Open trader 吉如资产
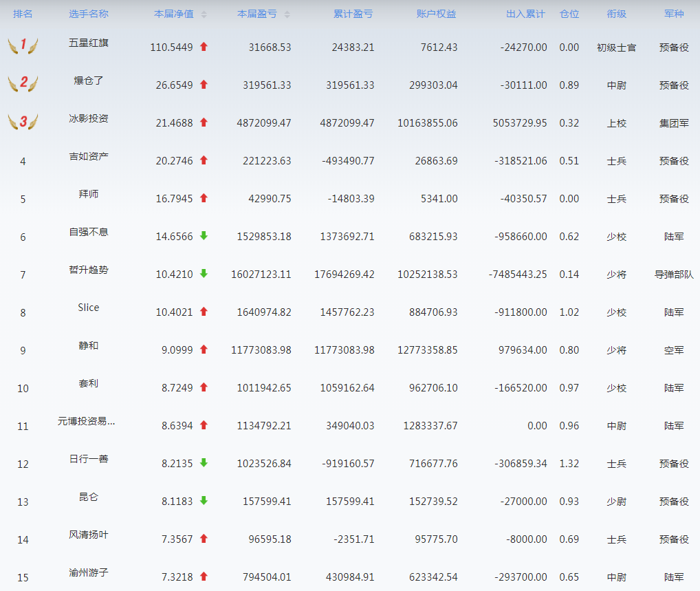The width and height of the screenshot is (700, 591). 89,156
